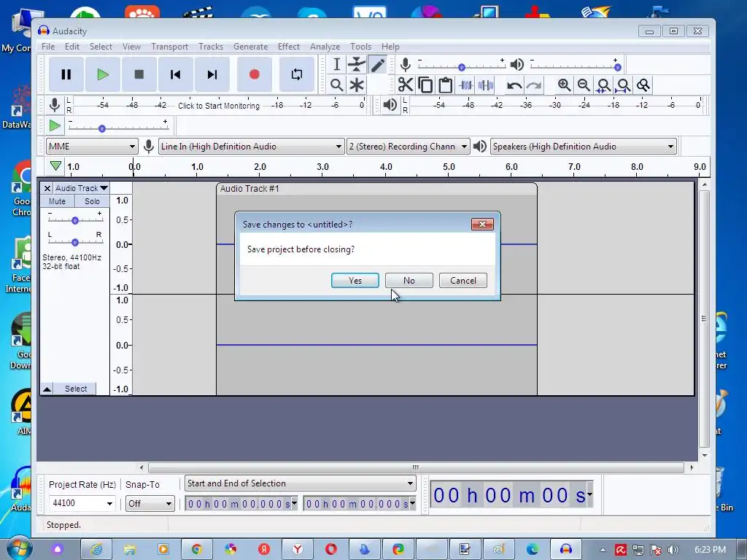The height and width of the screenshot is (560, 747).
Task: Open the Audio Track name dropdown menu
Action: tap(82, 188)
